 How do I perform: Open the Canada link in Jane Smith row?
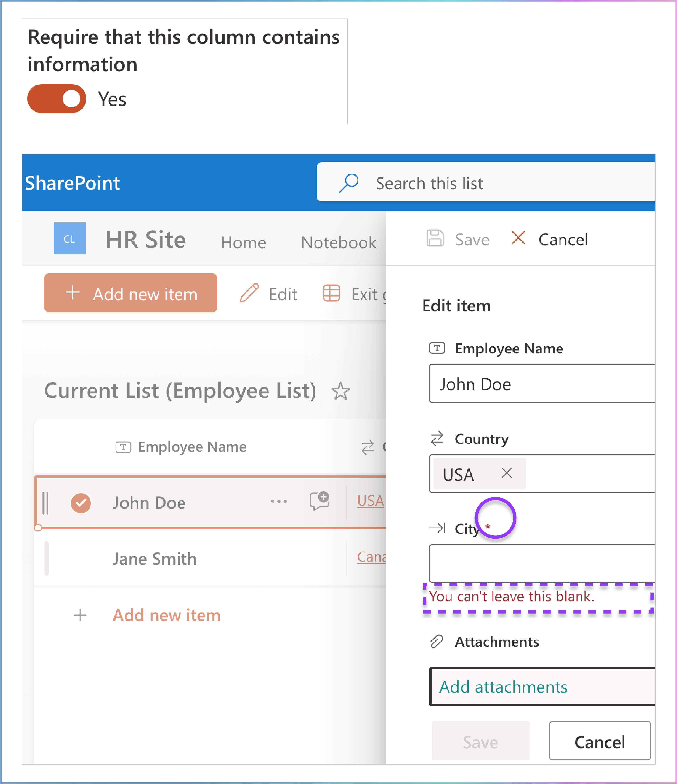tap(372, 557)
